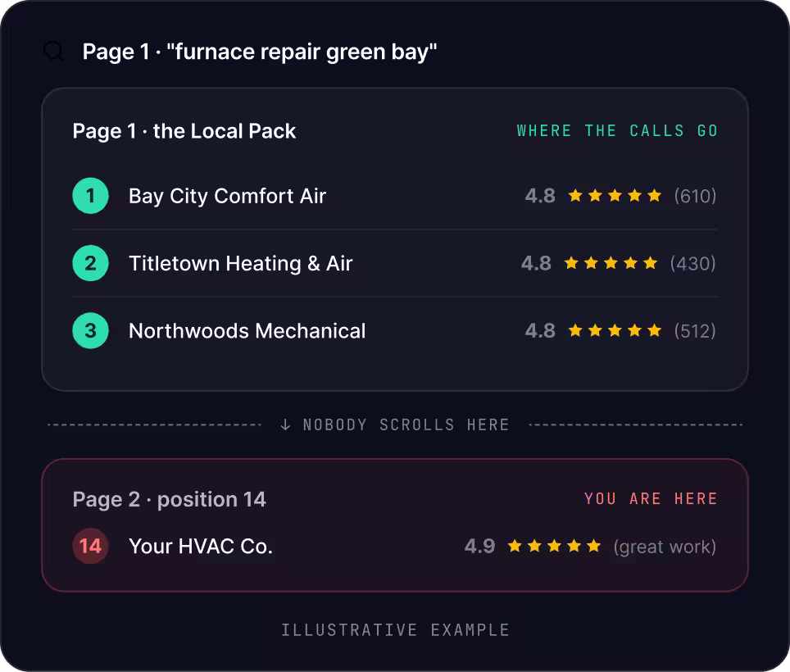The height and width of the screenshot is (672, 790).
Task: Click Titletown Heating & Air's 4.8 rating
Action: pos(536,263)
